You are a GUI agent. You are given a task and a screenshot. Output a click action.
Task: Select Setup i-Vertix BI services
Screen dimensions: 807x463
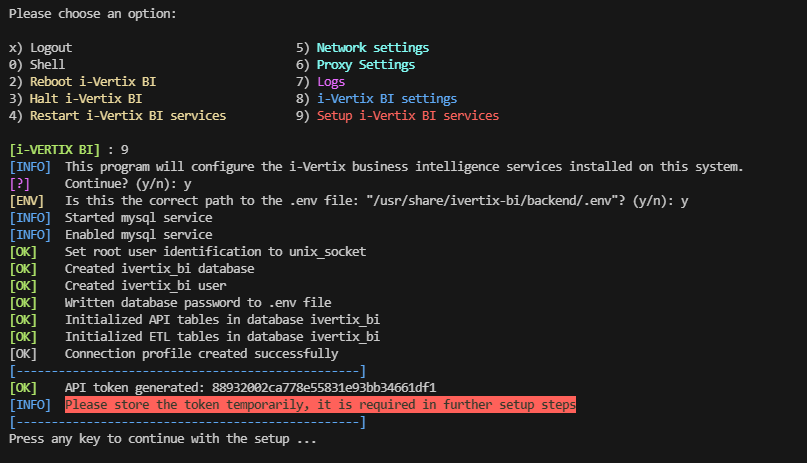pos(397,116)
